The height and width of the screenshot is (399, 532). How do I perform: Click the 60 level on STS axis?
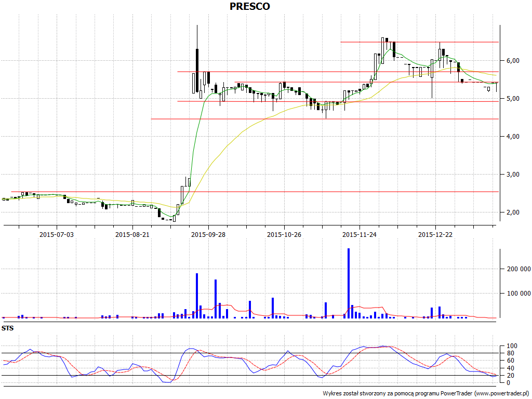click(x=512, y=361)
